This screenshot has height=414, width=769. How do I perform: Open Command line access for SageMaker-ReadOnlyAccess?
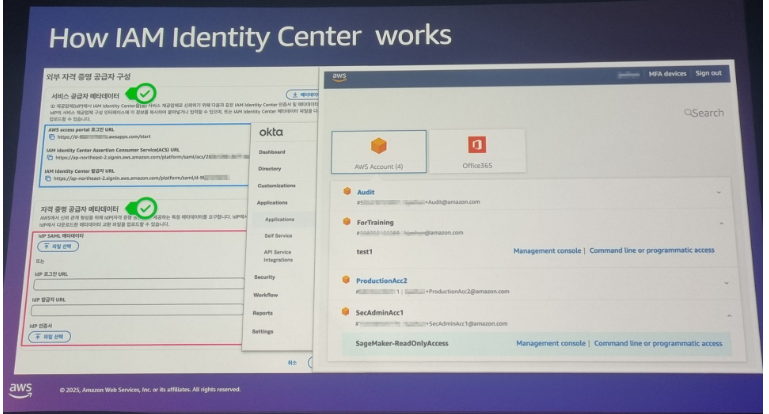pos(658,343)
